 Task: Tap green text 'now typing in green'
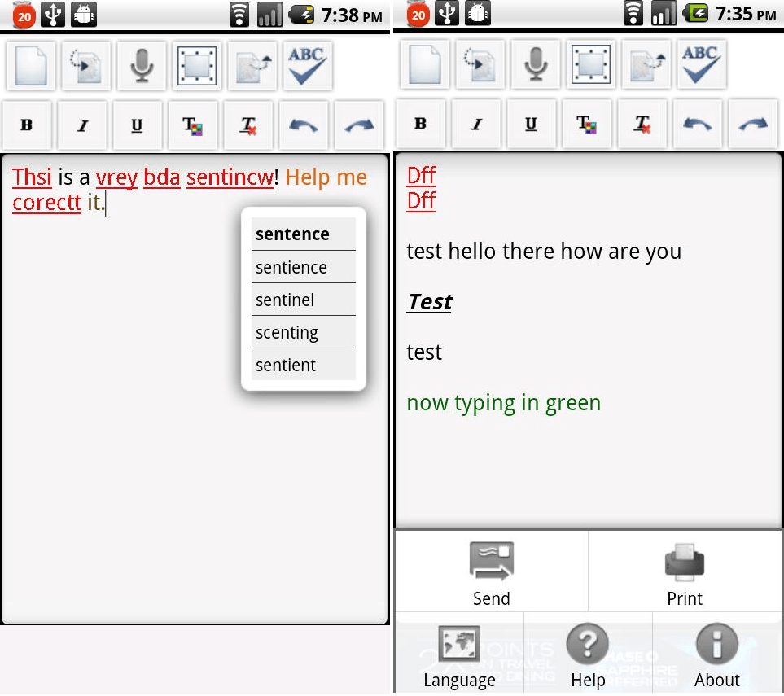pos(503,404)
